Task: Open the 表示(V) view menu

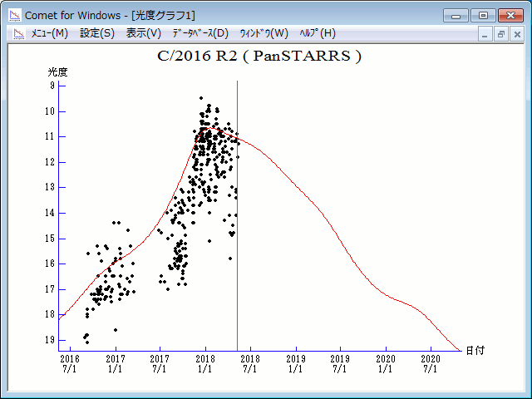Action: point(144,33)
